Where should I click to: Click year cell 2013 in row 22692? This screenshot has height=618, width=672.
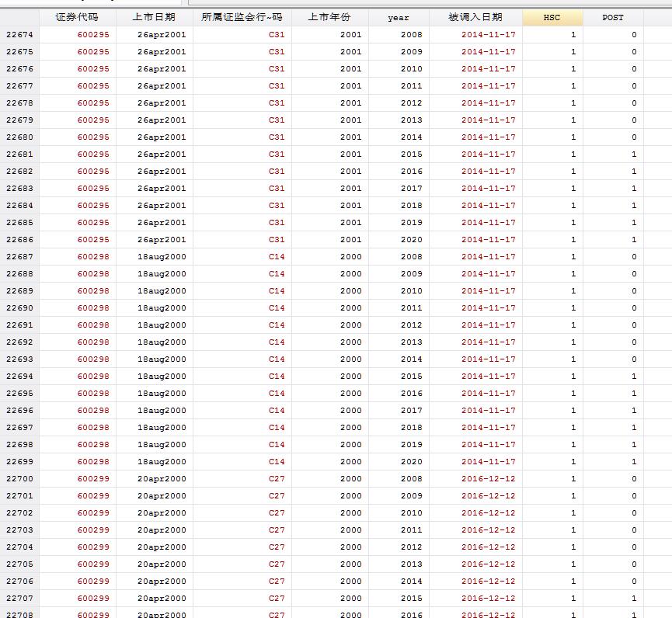399,342
